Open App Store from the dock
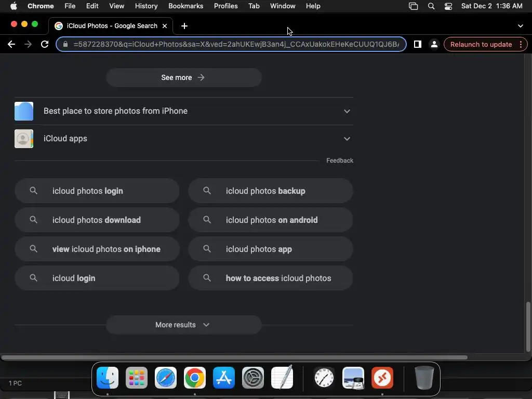Image resolution: width=532 pixels, height=399 pixels. pyautogui.click(x=224, y=378)
